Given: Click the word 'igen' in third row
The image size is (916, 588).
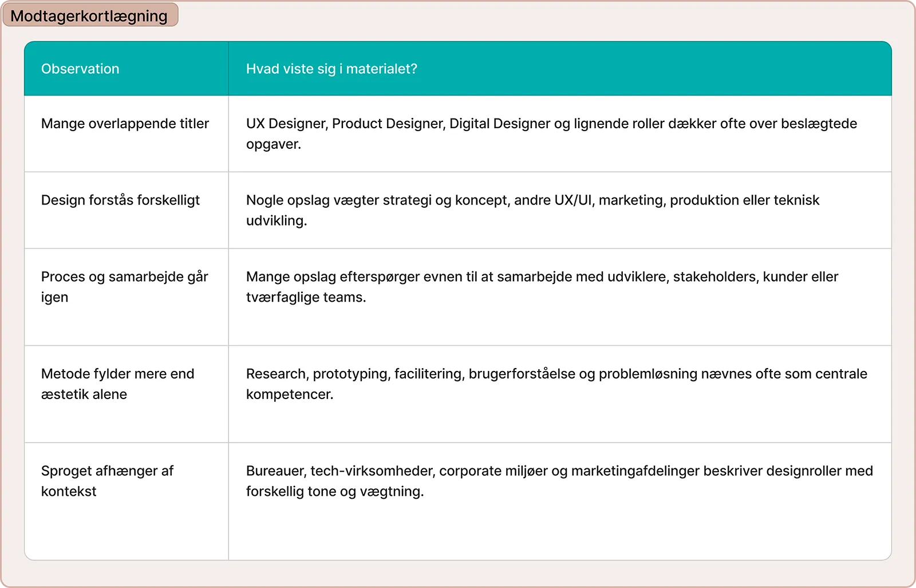Looking at the screenshot, I should click(54, 298).
